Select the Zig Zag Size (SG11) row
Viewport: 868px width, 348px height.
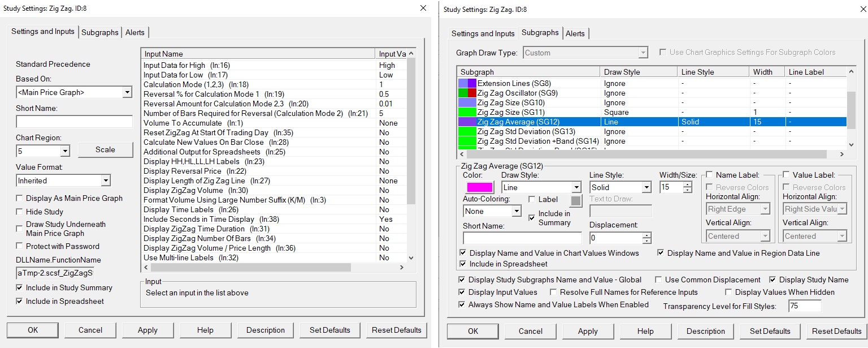[511, 112]
